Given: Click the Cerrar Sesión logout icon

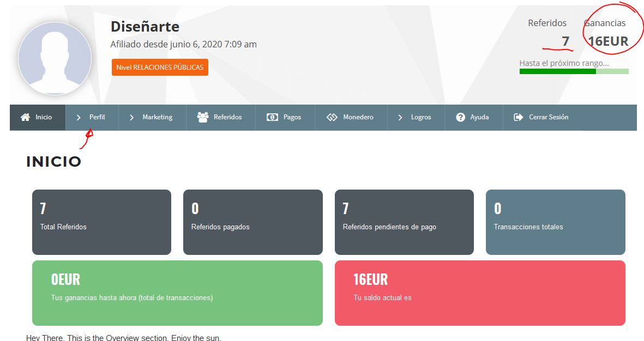Looking at the screenshot, I should tap(519, 117).
